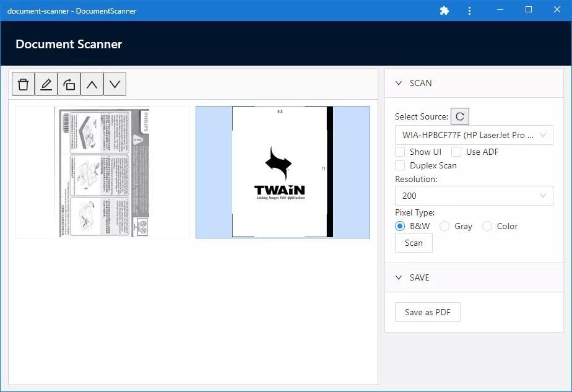This screenshot has width=572, height=392.
Task: Move the selected page down
Action: point(115,84)
